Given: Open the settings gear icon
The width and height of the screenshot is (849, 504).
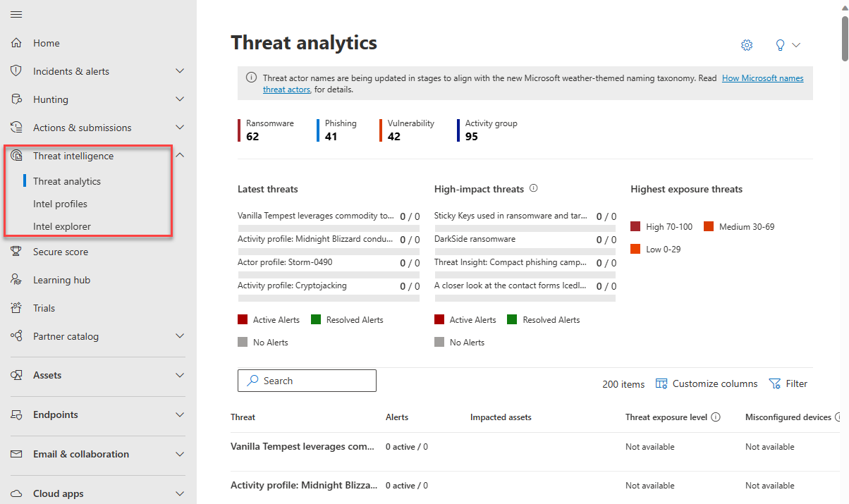Looking at the screenshot, I should (x=747, y=45).
